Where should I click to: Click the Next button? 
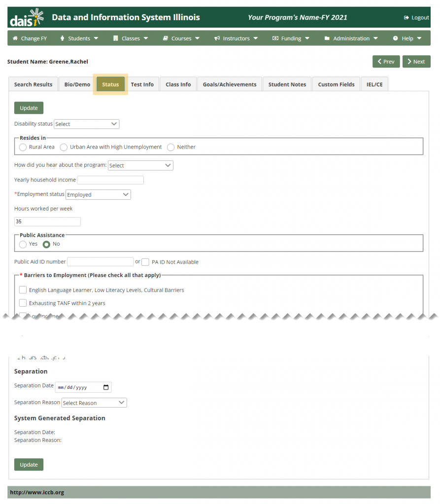(416, 62)
